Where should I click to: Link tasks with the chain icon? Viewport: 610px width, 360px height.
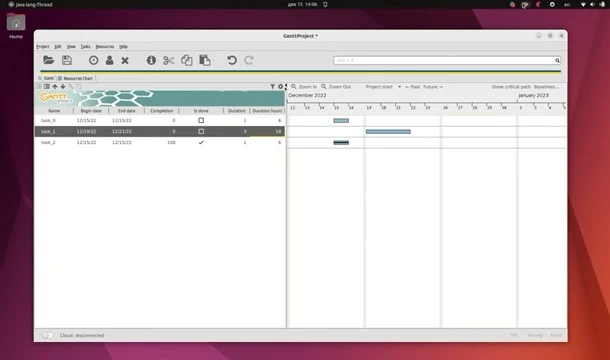tap(71, 86)
